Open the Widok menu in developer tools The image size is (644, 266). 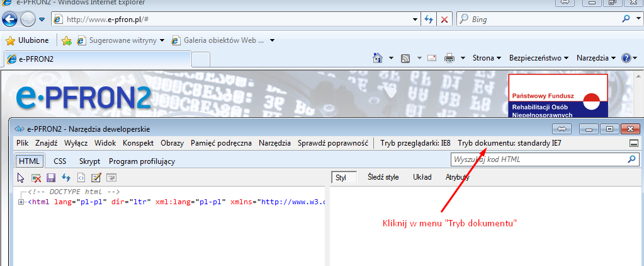tap(105, 143)
